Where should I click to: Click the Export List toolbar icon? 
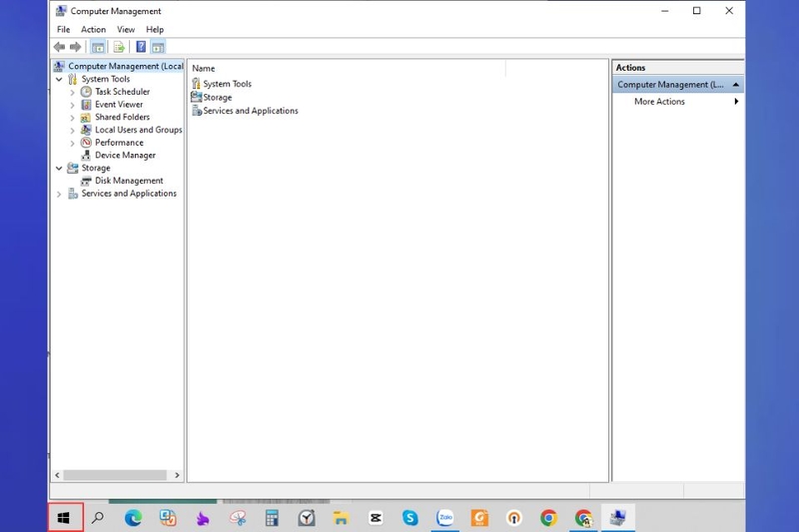click(119, 47)
